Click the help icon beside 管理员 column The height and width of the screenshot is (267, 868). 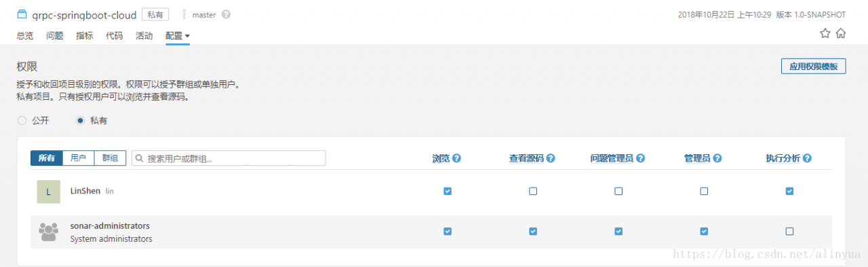coord(717,158)
